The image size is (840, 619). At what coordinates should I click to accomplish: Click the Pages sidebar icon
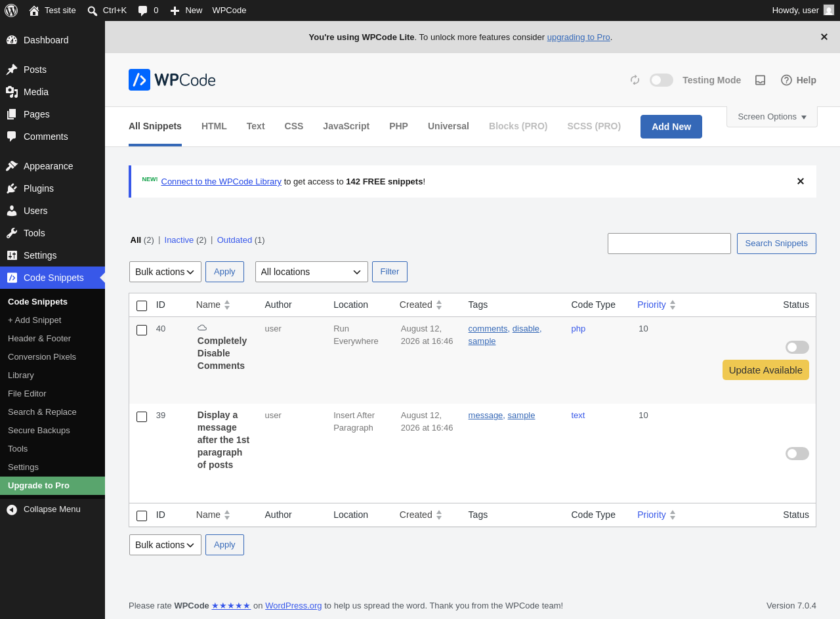(12, 114)
